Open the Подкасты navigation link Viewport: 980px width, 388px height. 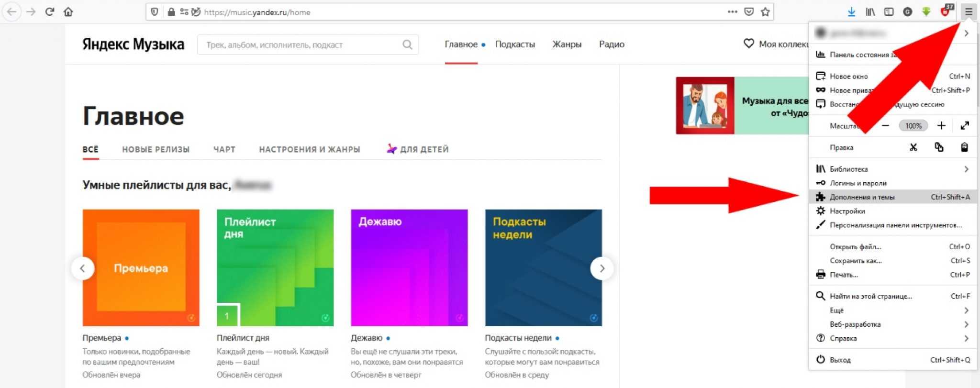tap(515, 44)
